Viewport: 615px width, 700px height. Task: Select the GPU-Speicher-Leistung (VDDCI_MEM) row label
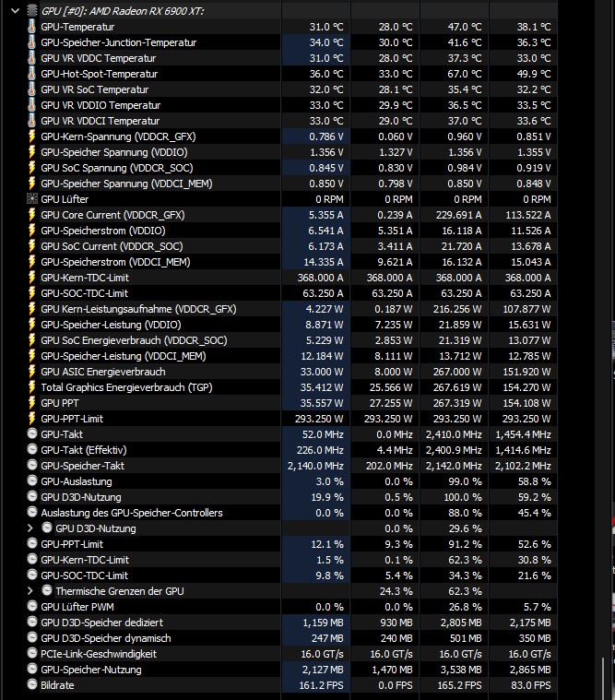point(124,356)
